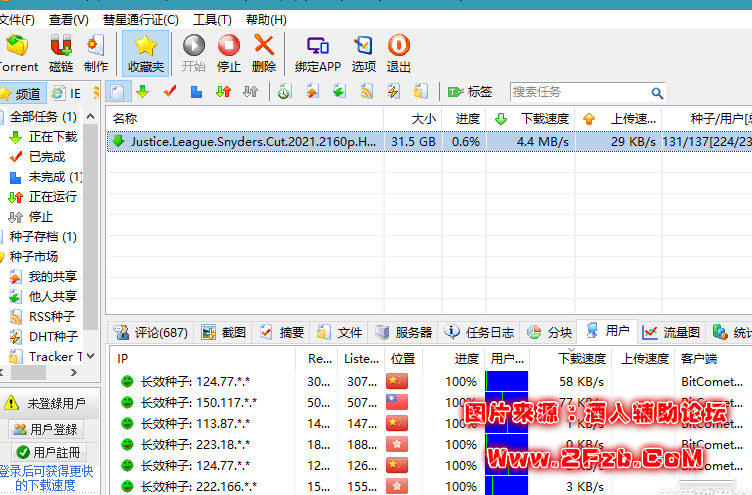Open the 工具(T) menu
752x495 pixels.
pyautogui.click(x=212, y=20)
